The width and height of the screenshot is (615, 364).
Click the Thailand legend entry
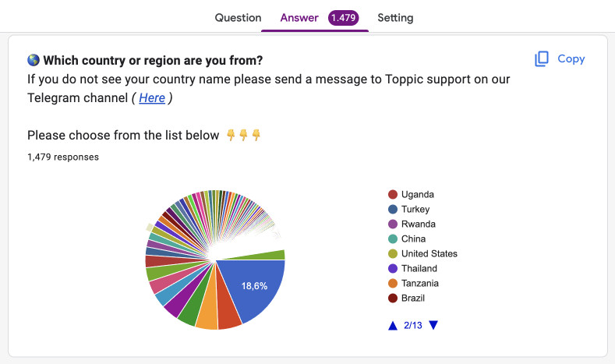click(412, 269)
